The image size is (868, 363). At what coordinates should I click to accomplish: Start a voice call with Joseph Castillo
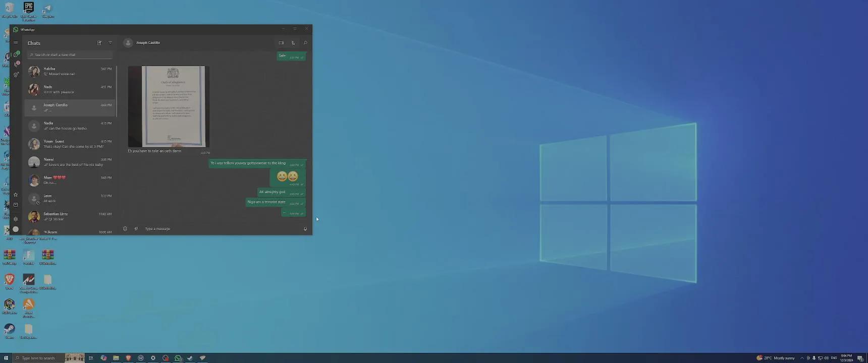click(293, 43)
